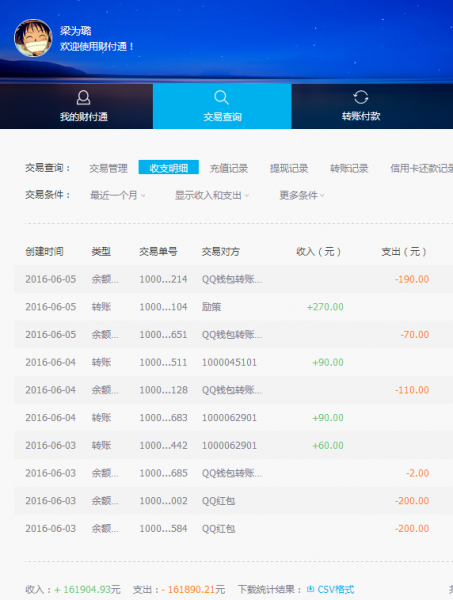Click the 支出（元） column header
The width and height of the screenshot is (453, 600).
pos(404,251)
